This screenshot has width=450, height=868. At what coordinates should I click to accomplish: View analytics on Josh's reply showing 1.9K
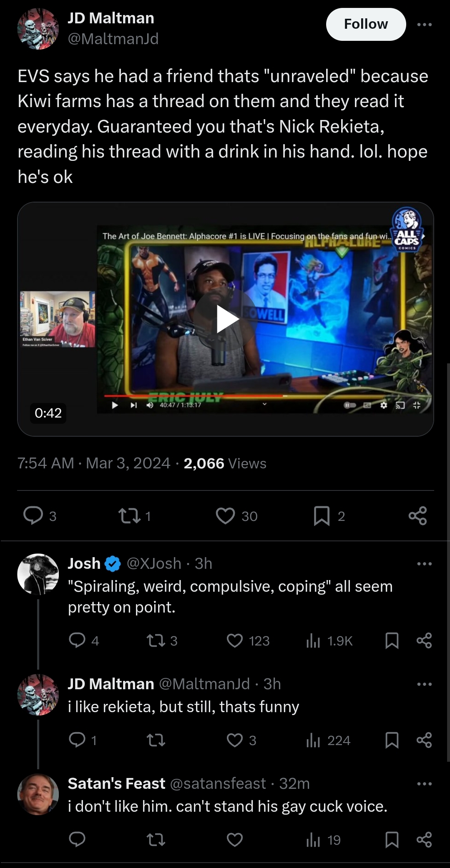point(329,640)
